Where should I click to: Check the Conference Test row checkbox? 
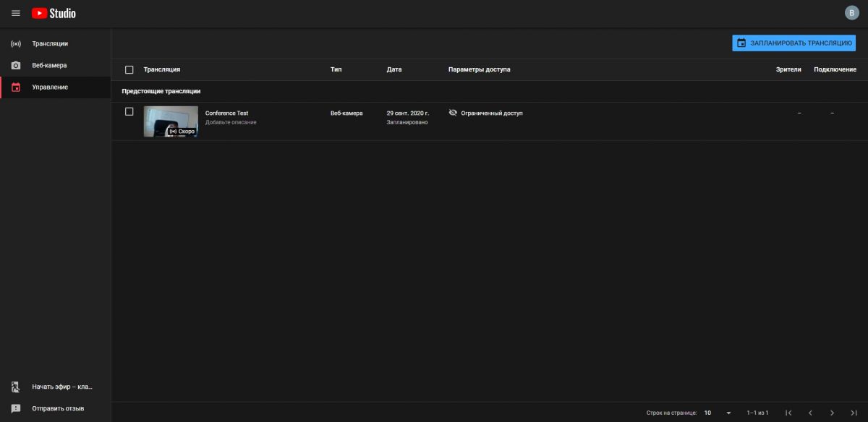129,111
